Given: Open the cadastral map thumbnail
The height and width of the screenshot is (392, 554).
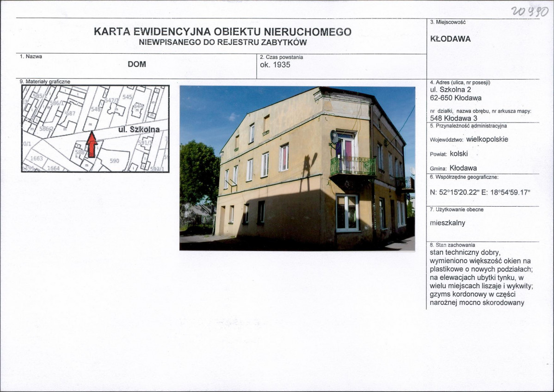Looking at the screenshot, I should pos(95,129).
